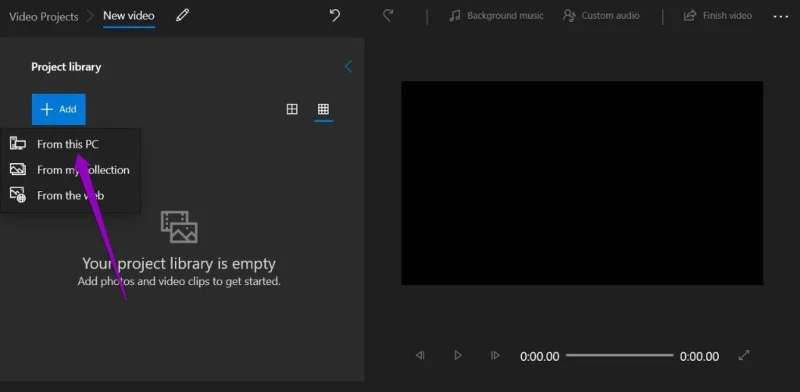Switch library to small thumbnail view
The height and width of the screenshot is (392, 800).
(x=323, y=109)
